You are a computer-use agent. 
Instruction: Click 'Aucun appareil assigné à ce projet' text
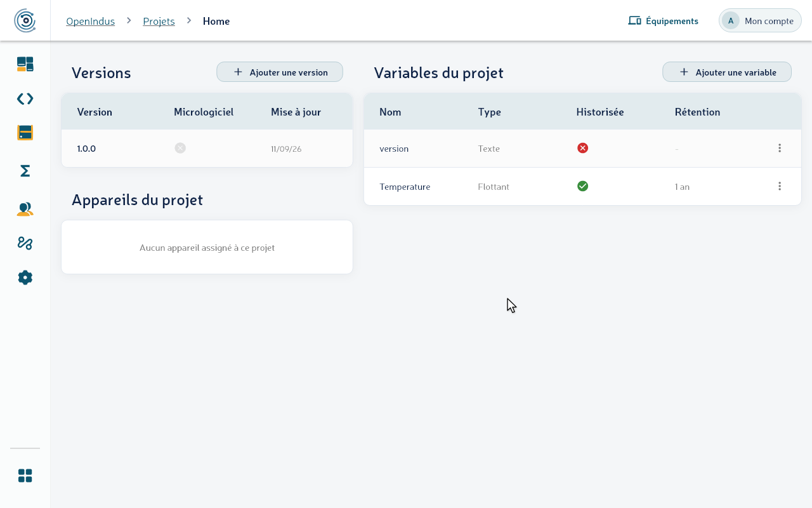coord(207,248)
